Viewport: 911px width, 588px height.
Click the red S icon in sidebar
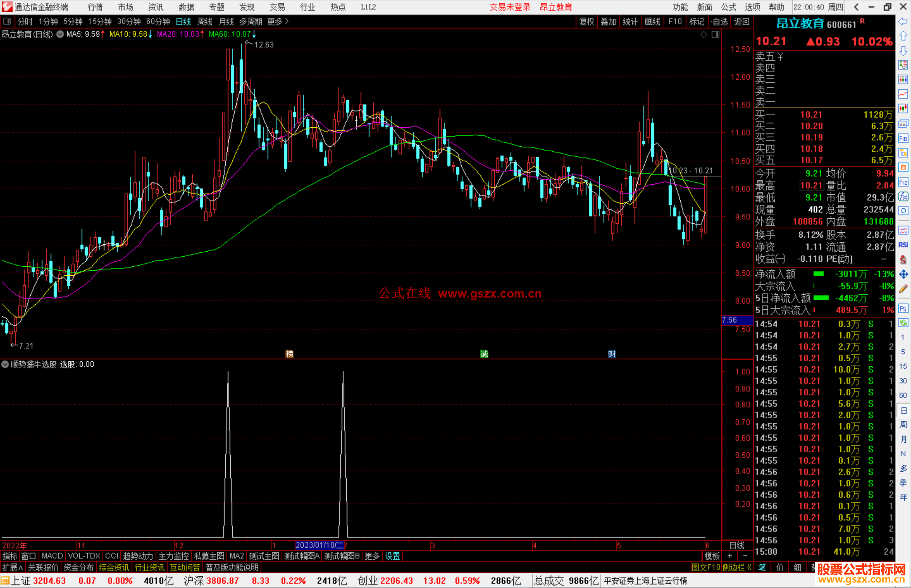pos(903,260)
